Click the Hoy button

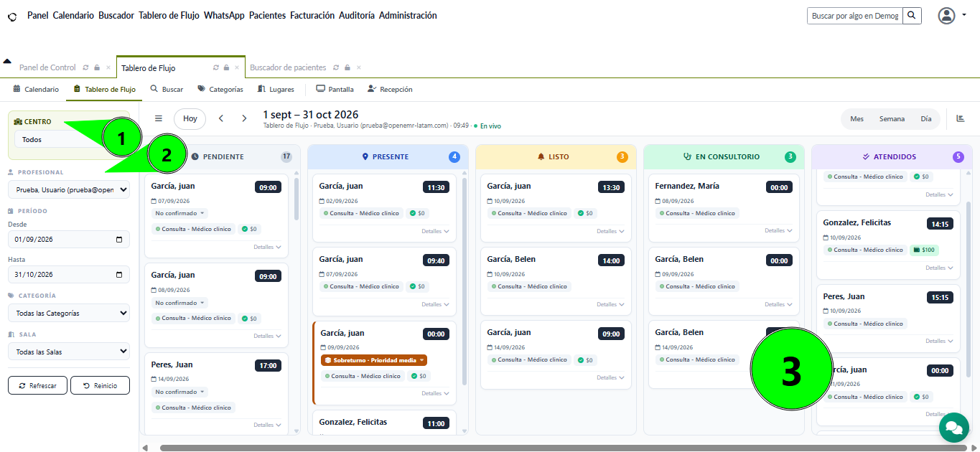[x=190, y=118]
